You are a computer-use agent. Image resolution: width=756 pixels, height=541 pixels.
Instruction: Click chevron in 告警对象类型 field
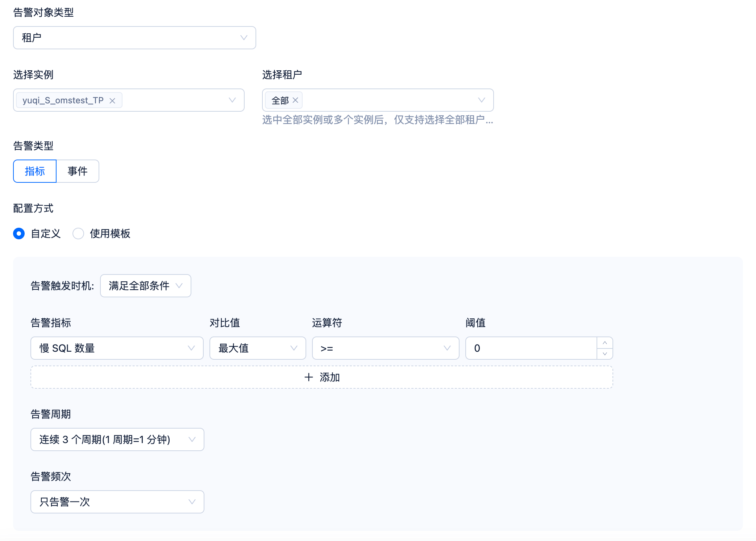pos(244,38)
